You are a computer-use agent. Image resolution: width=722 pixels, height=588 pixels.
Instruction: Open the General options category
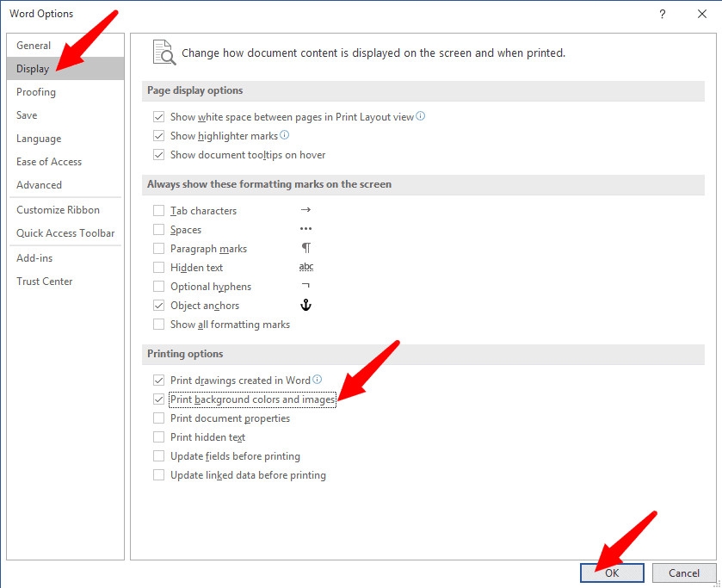(34, 46)
